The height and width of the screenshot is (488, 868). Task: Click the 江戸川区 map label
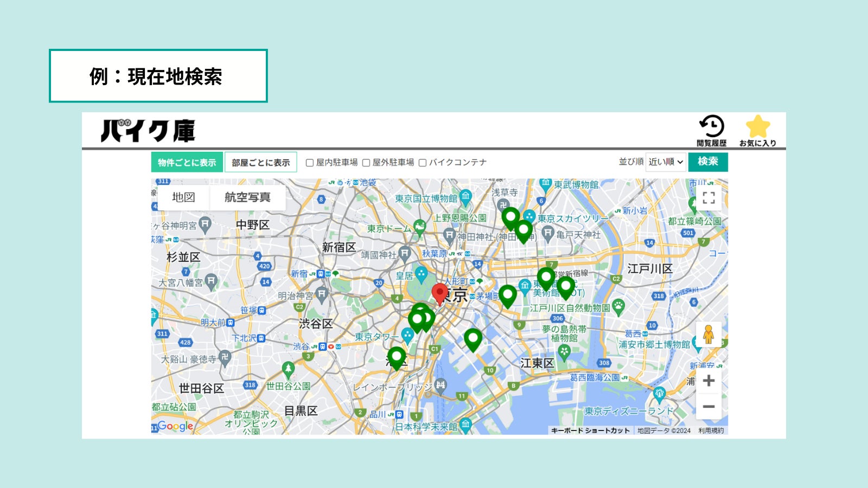(x=650, y=268)
